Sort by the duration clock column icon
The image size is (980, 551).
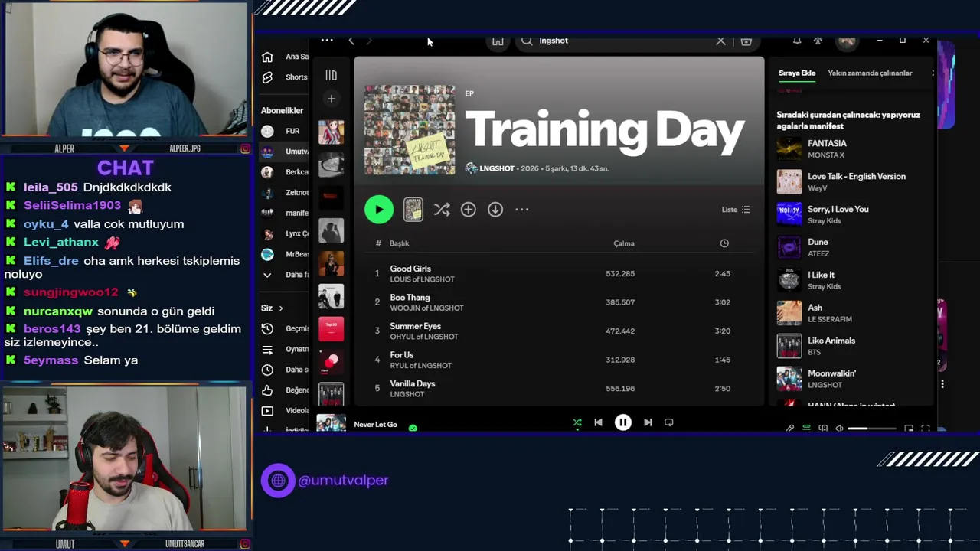pyautogui.click(x=724, y=243)
